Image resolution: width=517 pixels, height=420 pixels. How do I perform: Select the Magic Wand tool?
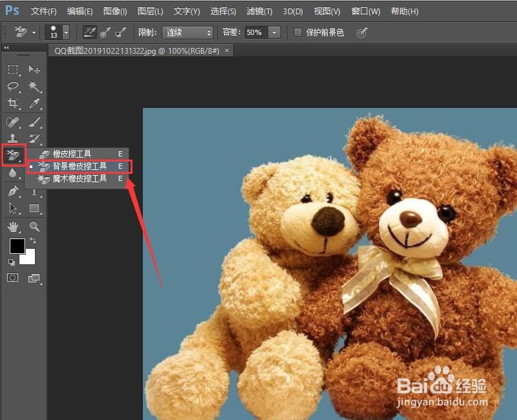(x=34, y=87)
